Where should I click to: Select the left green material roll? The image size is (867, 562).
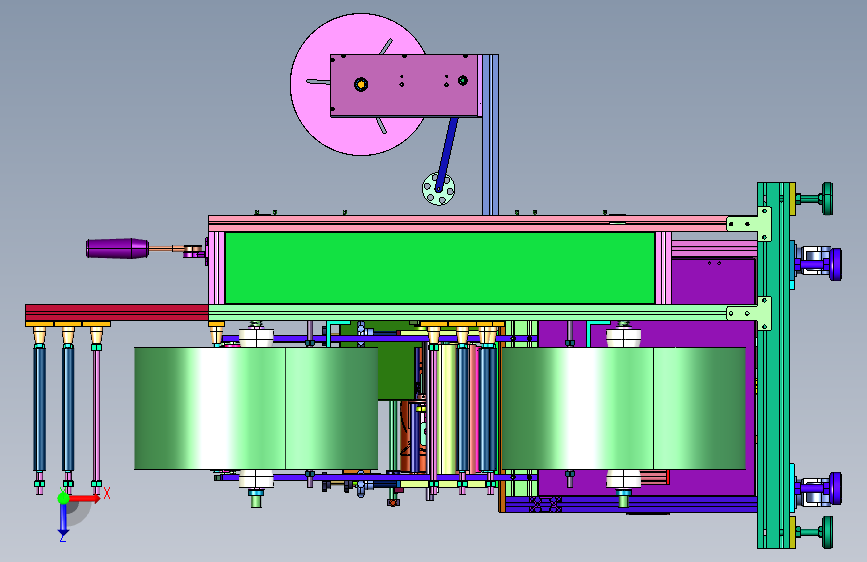click(x=256, y=408)
